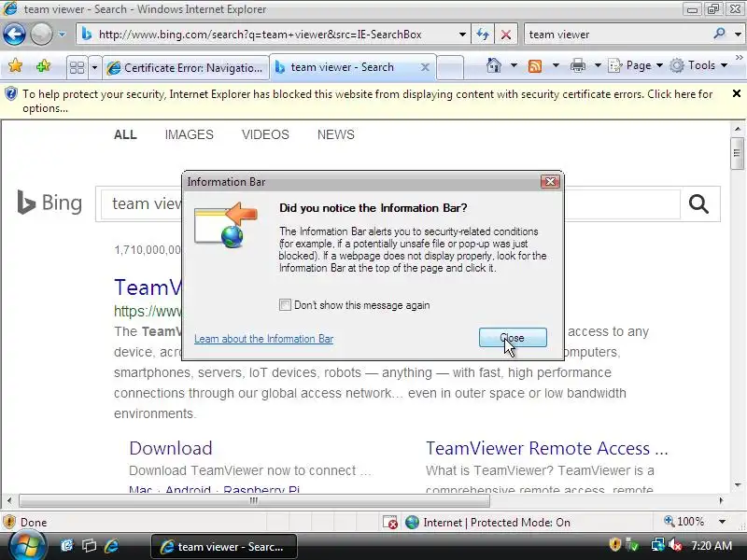The width and height of the screenshot is (747, 560).
Task: Click the Bing page search magnifier button
Action: point(698,204)
